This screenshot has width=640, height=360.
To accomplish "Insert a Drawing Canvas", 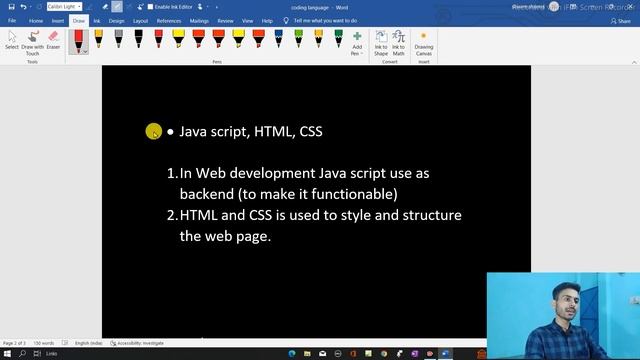I will [424, 44].
